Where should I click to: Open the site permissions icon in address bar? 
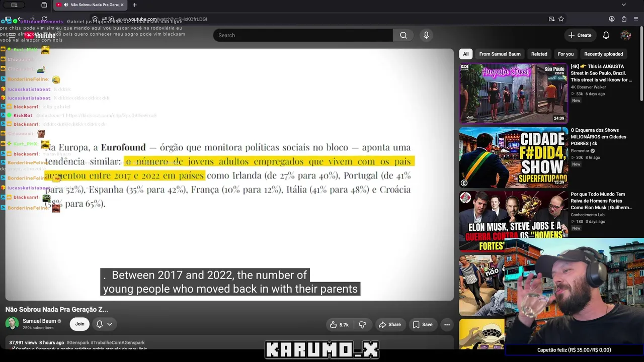coord(103,19)
